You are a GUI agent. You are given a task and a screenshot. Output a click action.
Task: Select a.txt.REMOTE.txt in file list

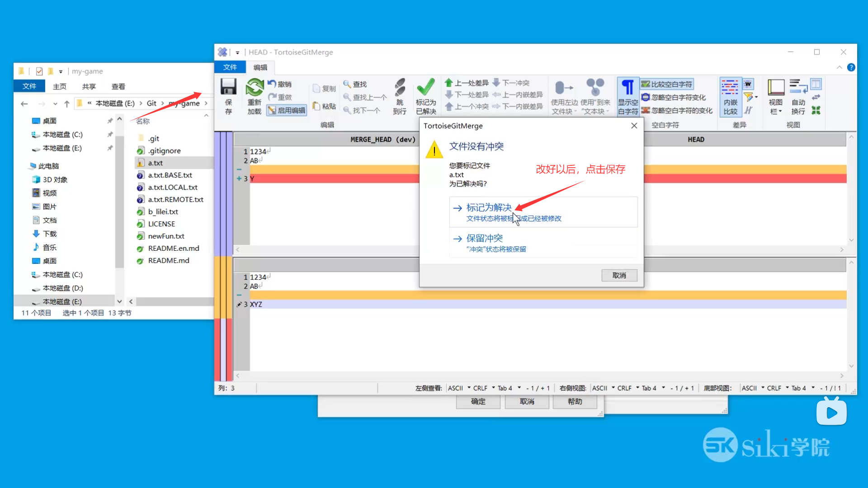pyautogui.click(x=175, y=200)
